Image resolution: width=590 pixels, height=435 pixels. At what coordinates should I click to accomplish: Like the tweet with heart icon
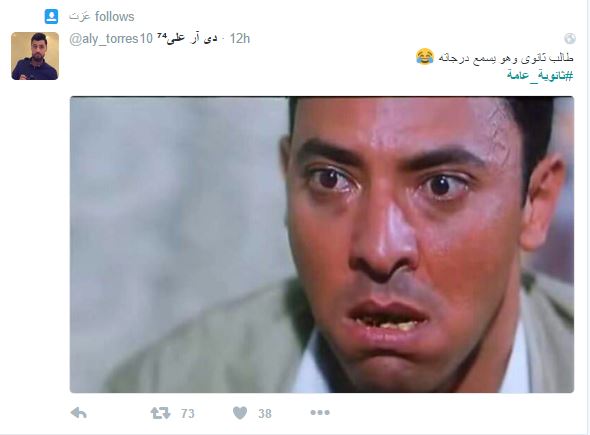[240, 413]
